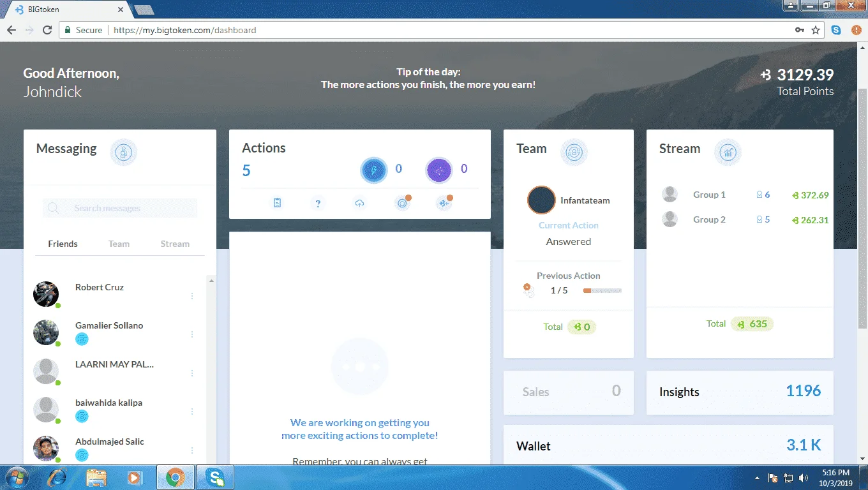
Task: Open options menu for baiwahida kalipa
Action: point(192,412)
